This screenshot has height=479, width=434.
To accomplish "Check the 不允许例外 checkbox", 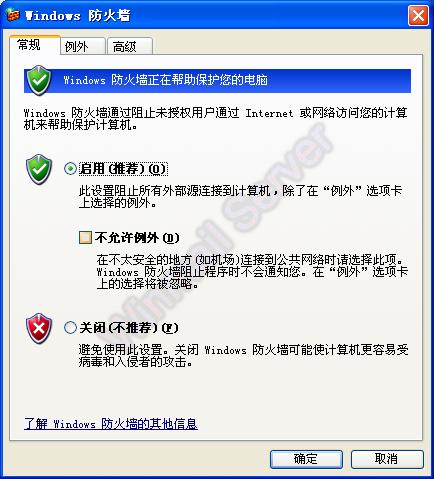I will (x=85, y=238).
